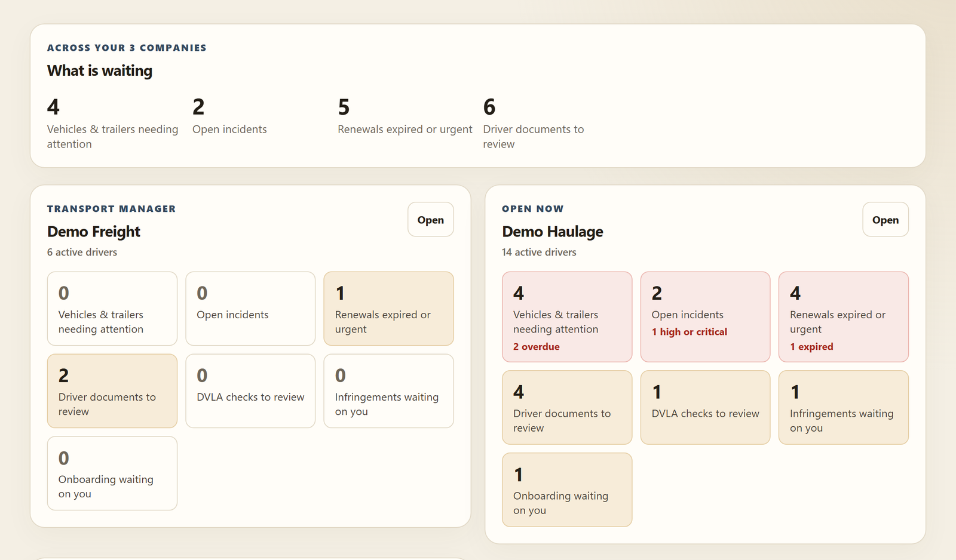956x560 pixels.
Task: Click the summary count of 6 driver documents
Action: click(x=489, y=107)
